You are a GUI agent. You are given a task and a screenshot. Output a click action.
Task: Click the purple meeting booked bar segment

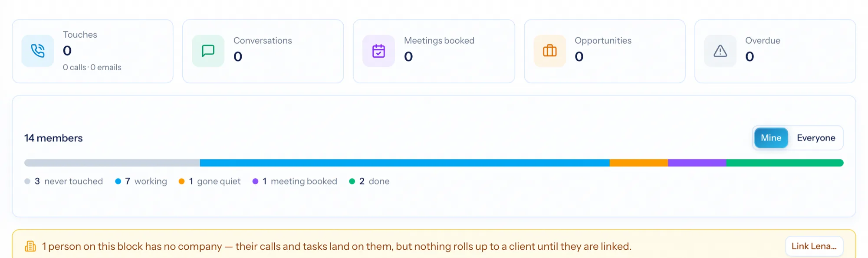(697, 163)
